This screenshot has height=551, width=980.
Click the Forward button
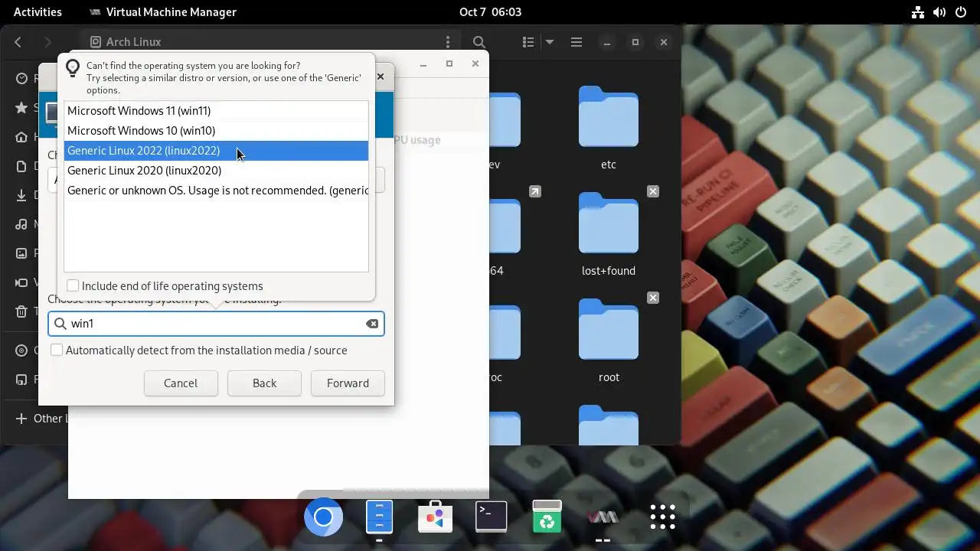348,383
